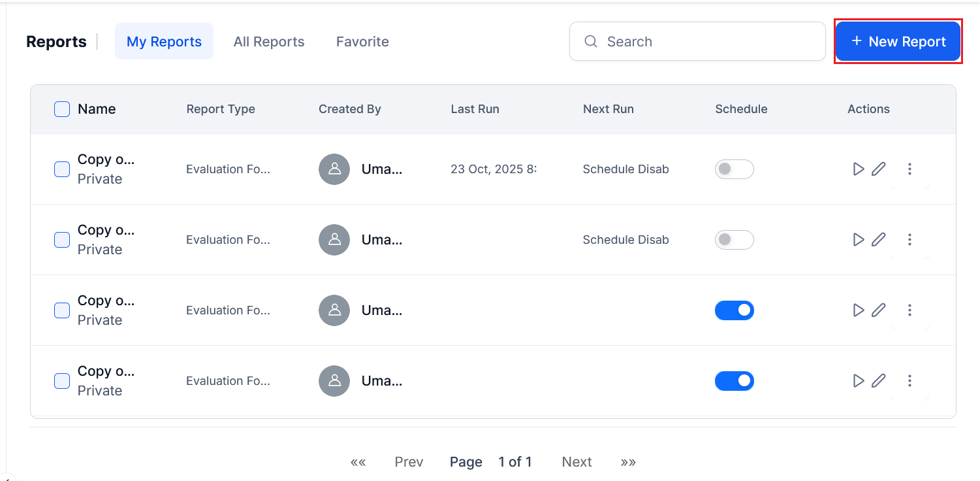Click the user avatar in third report row
Screen dimensions: 980x481
(334, 310)
